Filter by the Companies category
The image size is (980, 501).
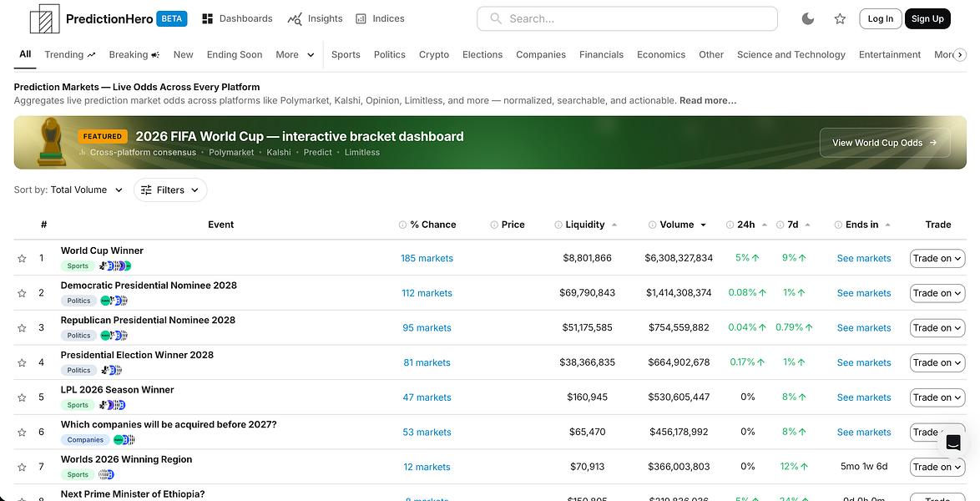tap(541, 54)
